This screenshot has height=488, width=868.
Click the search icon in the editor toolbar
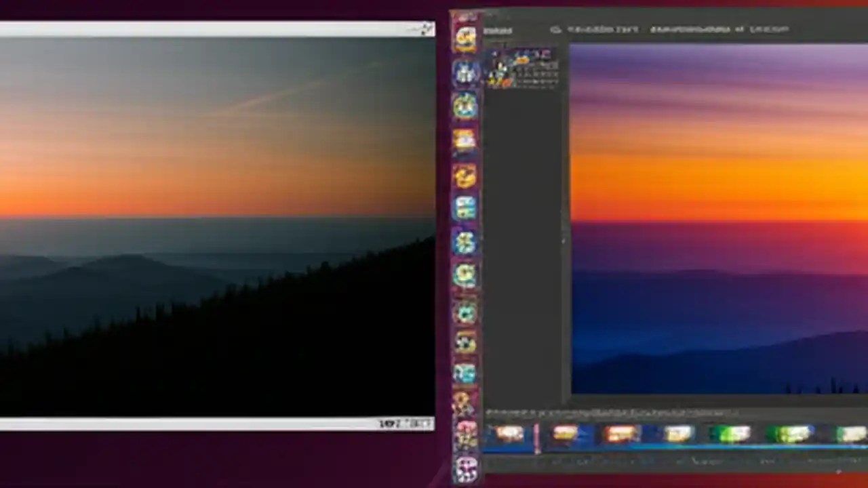tap(556, 29)
